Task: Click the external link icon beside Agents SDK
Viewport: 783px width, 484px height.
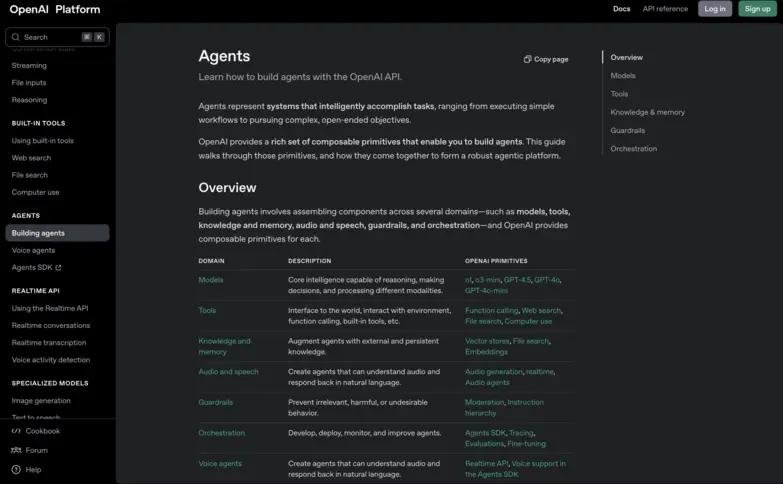Action: click(58, 268)
